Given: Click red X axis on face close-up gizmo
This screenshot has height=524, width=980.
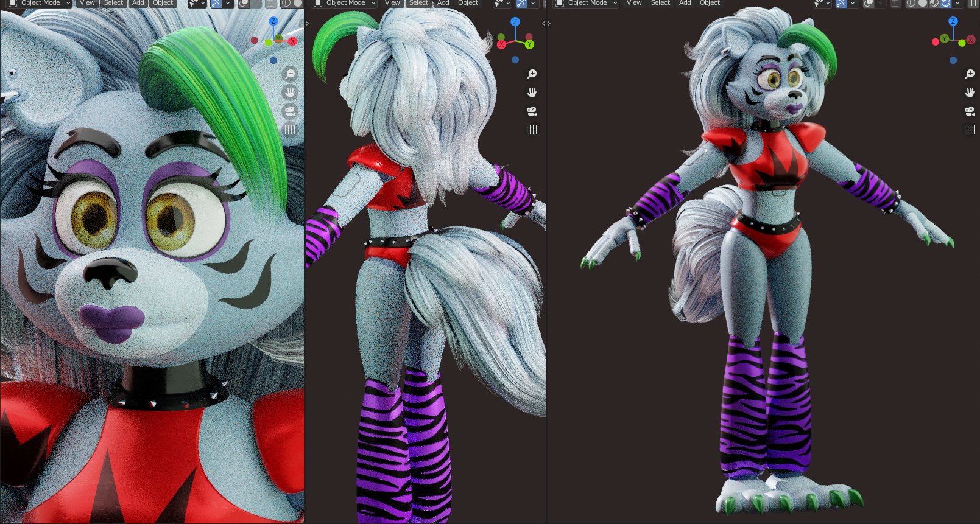Looking at the screenshot, I should [293, 41].
